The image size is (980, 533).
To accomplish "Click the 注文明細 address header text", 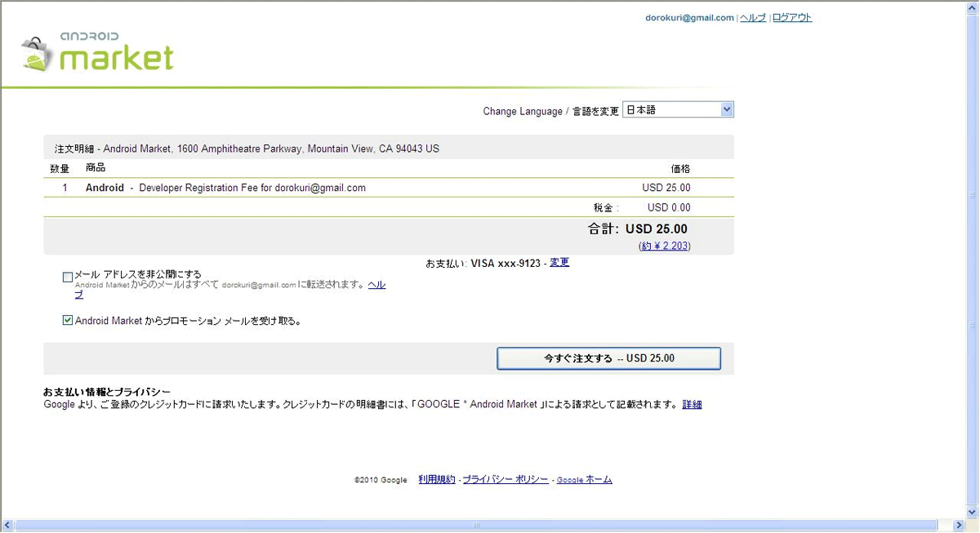I will pyautogui.click(x=247, y=149).
